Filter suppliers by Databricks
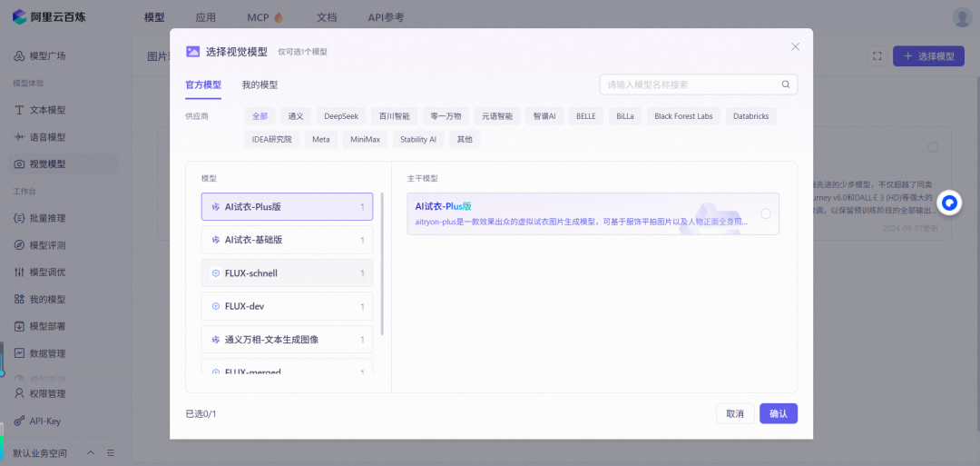The height and width of the screenshot is (466, 980). pos(751,116)
